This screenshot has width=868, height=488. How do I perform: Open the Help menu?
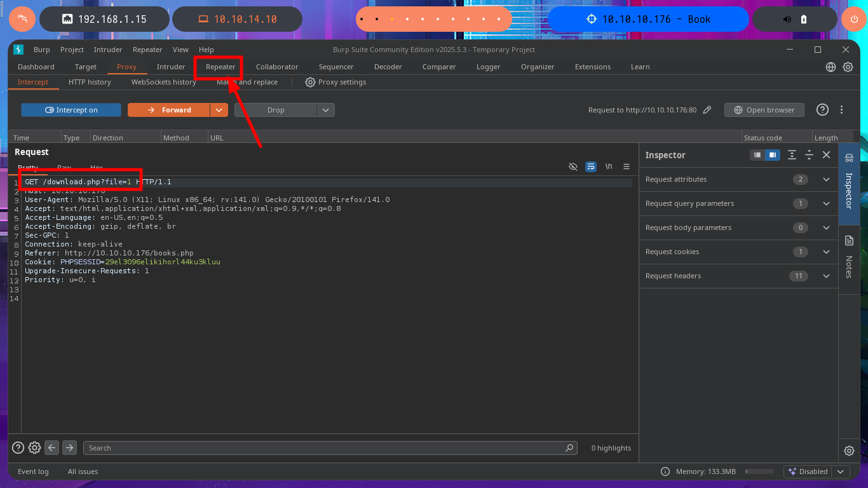click(x=206, y=50)
